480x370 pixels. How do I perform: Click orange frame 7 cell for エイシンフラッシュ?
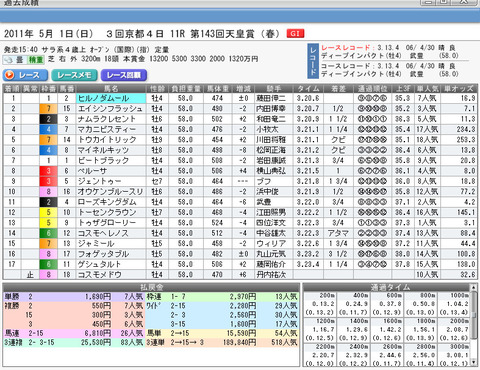click(49, 109)
